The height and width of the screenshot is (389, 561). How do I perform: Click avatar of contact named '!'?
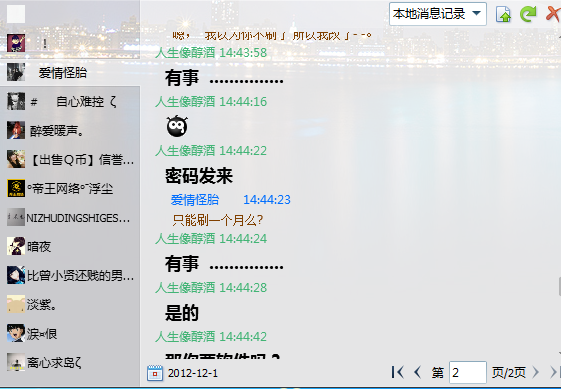(x=16, y=43)
